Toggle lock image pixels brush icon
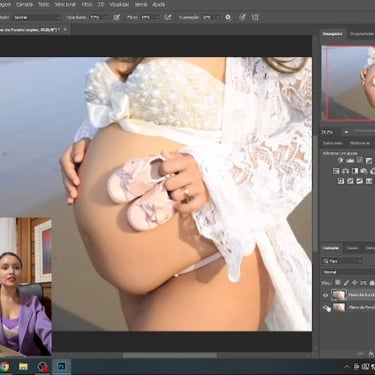This screenshot has width=375, height=375. click(x=346, y=283)
